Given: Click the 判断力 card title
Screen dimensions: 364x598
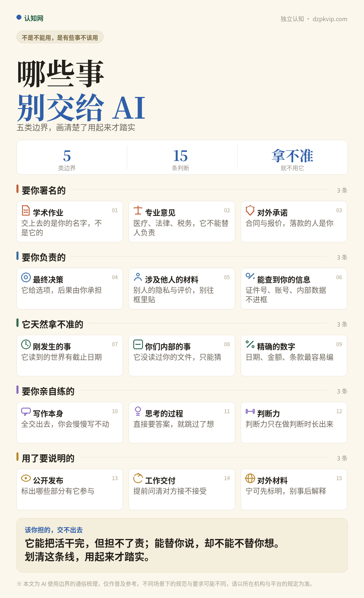Looking at the screenshot, I should (x=269, y=414).
